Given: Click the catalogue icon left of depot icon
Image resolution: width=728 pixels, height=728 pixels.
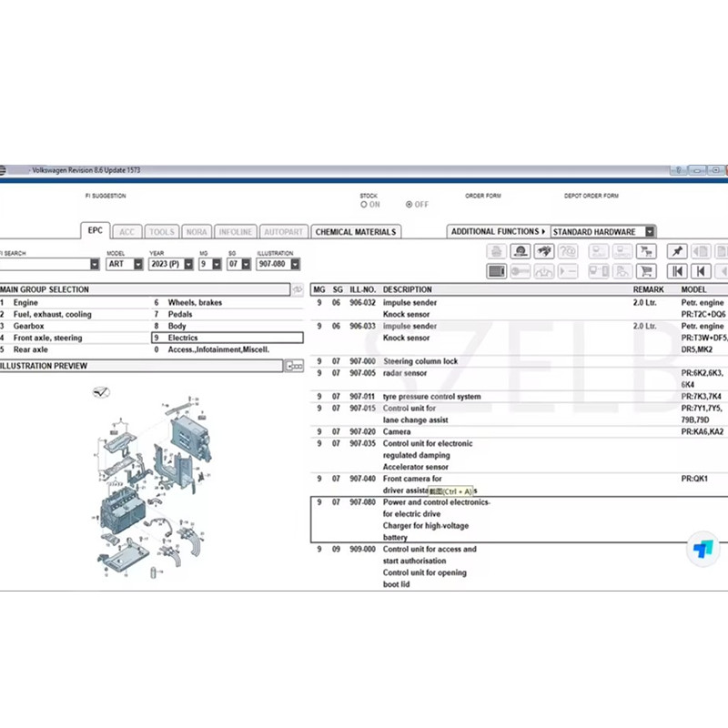Looking at the screenshot, I should 599,251.
